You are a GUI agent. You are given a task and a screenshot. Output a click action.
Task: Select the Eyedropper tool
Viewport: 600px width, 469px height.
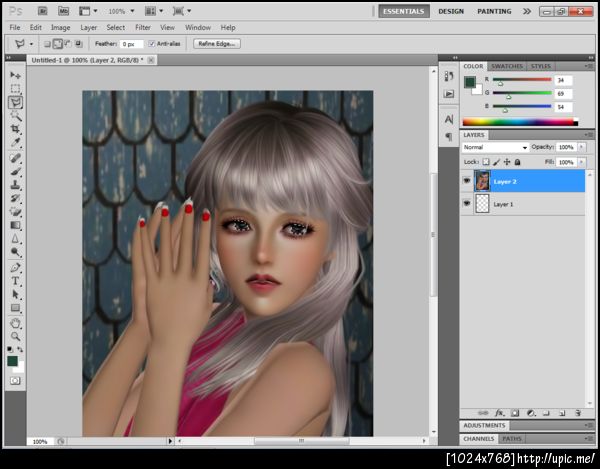click(x=15, y=142)
